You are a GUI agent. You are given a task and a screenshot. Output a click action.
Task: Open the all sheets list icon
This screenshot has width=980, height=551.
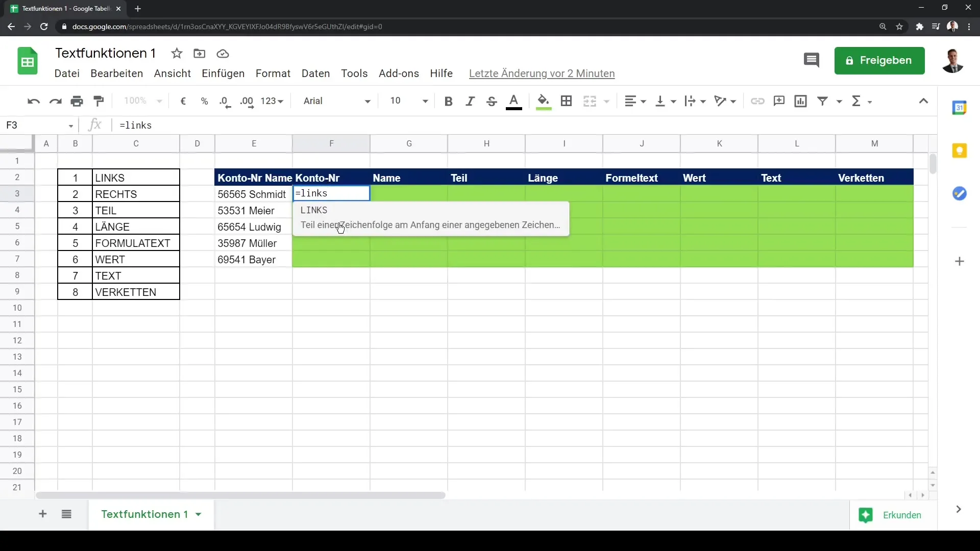pos(66,514)
